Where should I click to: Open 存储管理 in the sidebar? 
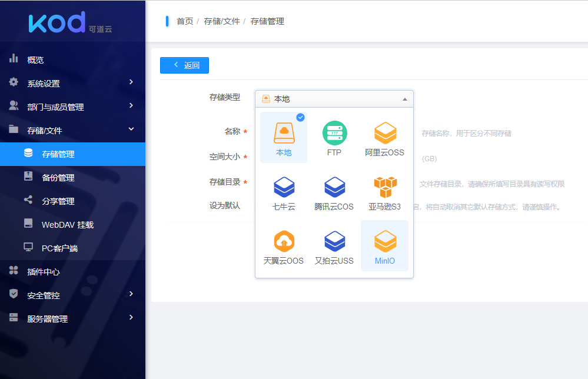pyautogui.click(x=73, y=154)
